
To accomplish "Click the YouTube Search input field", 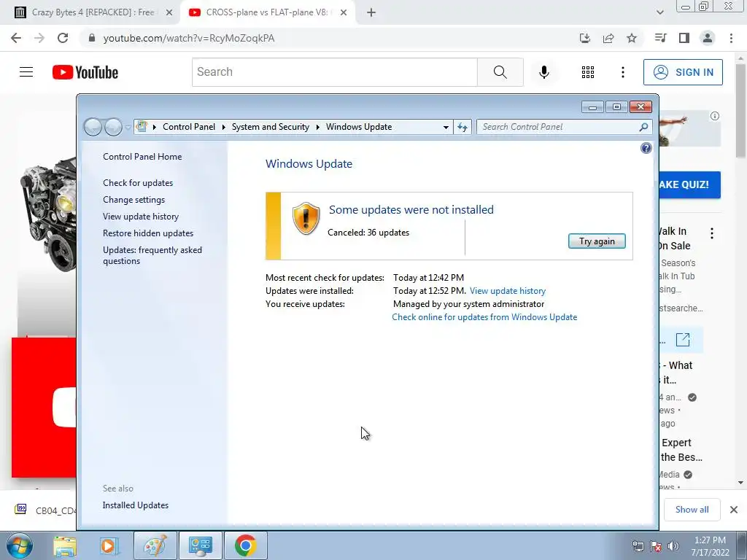I will pyautogui.click(x=334, y=72).
